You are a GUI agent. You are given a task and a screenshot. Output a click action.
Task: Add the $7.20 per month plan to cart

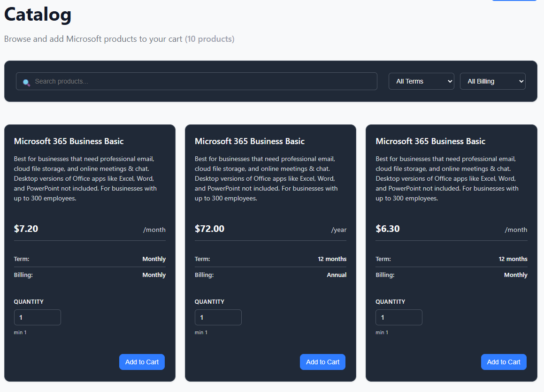click(x=142, y=362)
